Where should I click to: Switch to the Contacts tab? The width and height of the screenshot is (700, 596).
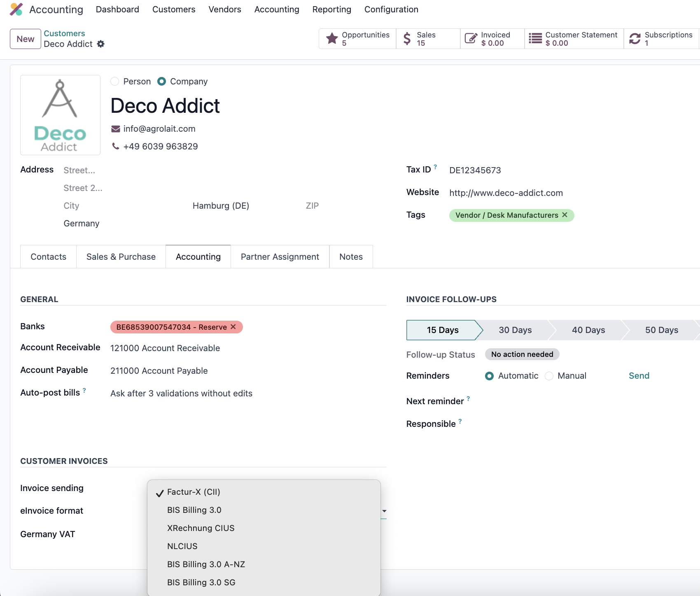pos(48,257)
